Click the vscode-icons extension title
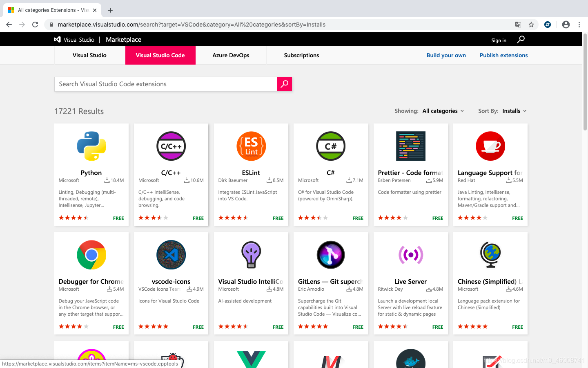Screen dimensions: 588x368 pos(171,281)
